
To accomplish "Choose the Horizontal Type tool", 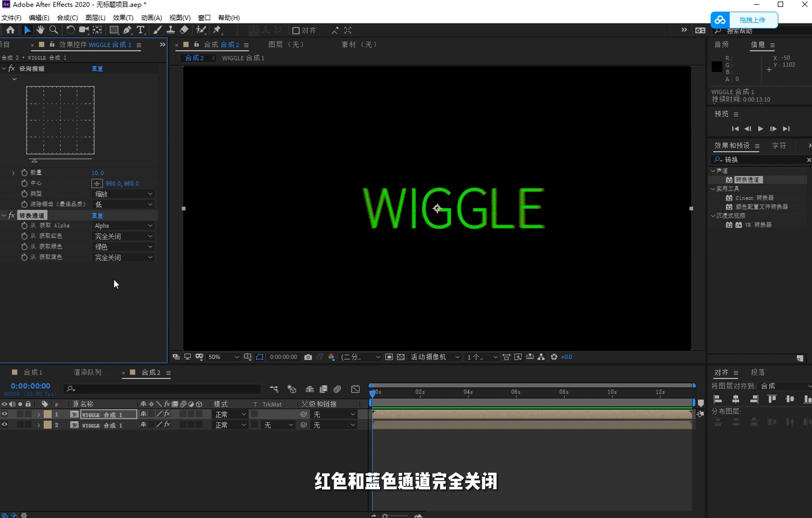I will pos(141,30).
